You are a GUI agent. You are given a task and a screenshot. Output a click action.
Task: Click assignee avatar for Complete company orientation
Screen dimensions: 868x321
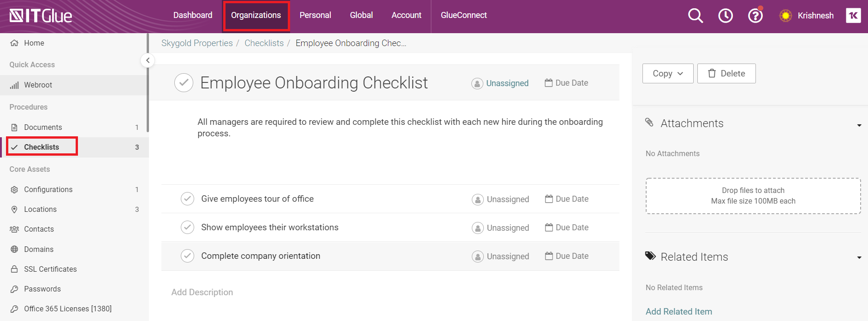coord(478,257)
